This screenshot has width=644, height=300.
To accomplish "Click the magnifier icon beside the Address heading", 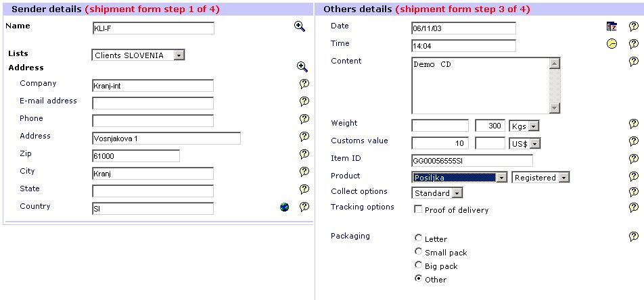I will [302, 67].
